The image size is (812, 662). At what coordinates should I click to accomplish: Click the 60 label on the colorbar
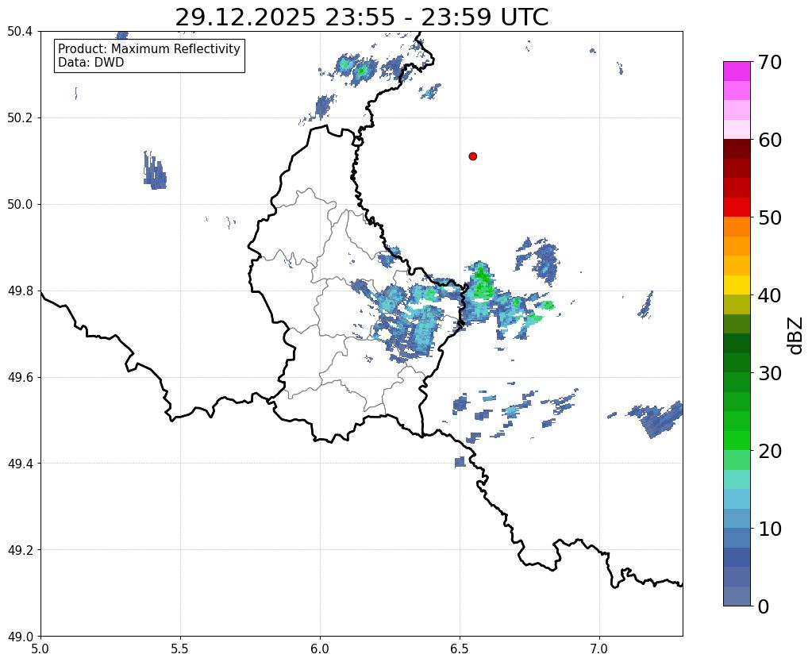(x=770, y=140)
